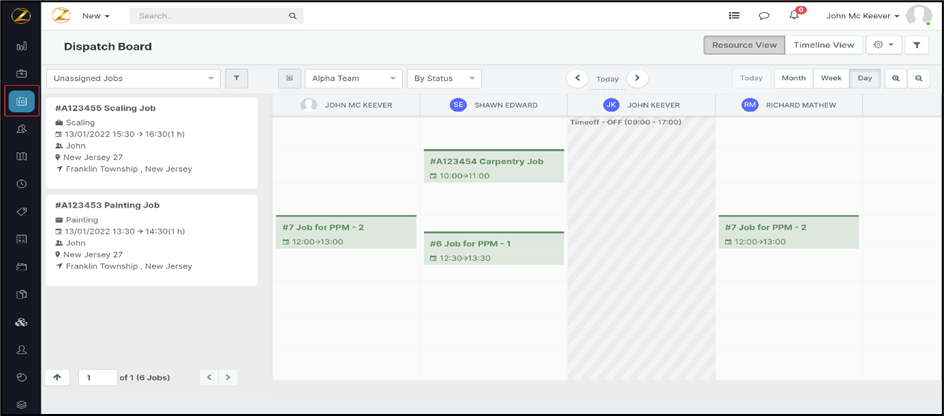The width and height of the screenshot is (944, 416).
Task: Zoom in on the schedule grid
Action: point(895,78)
